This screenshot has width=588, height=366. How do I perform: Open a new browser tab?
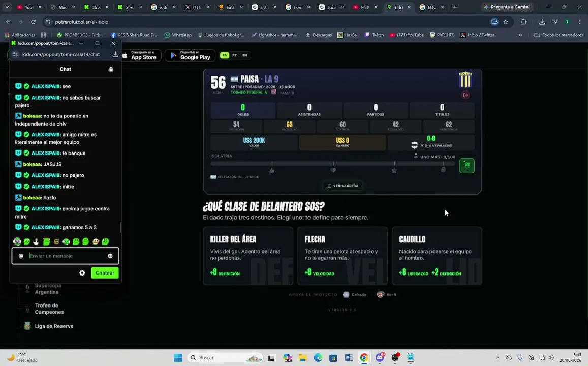click(x=455, y=7)
